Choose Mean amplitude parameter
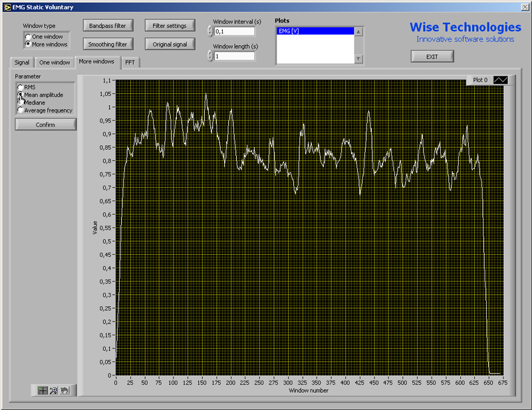 (21, 95)
